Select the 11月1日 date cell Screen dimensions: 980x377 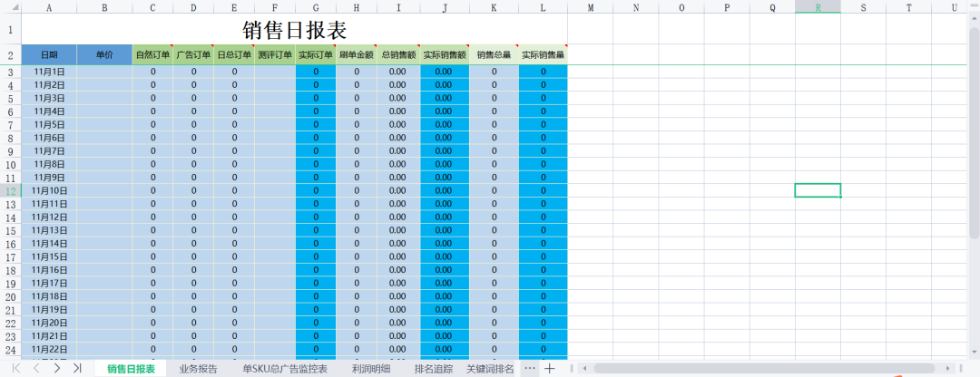tap(49, 72)
